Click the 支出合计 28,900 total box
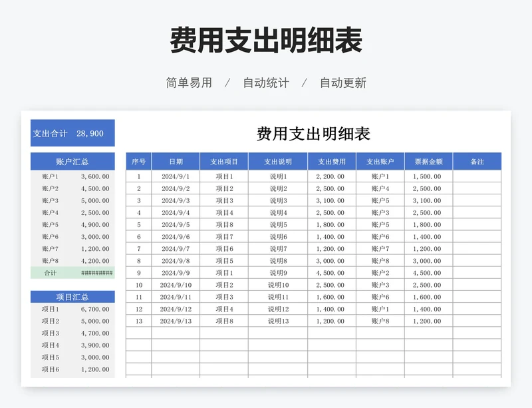This screenshot has height=408, width=532. pos(72,133)
